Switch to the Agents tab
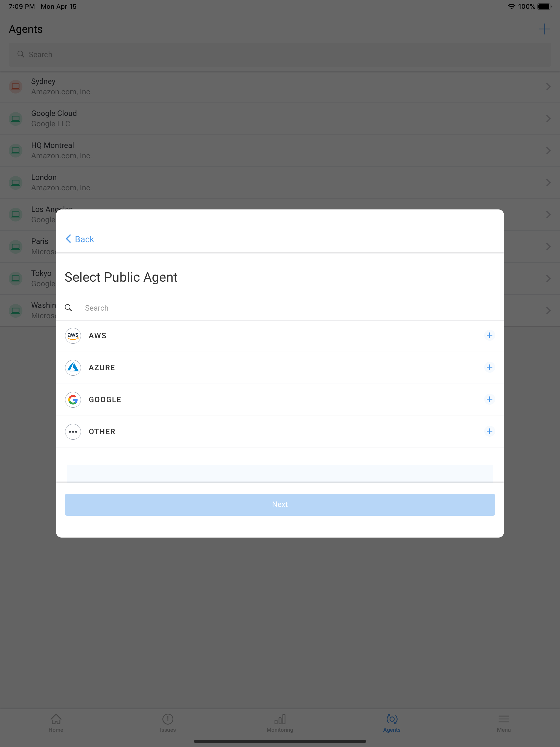Screen dimensions: 560x747 392,723
